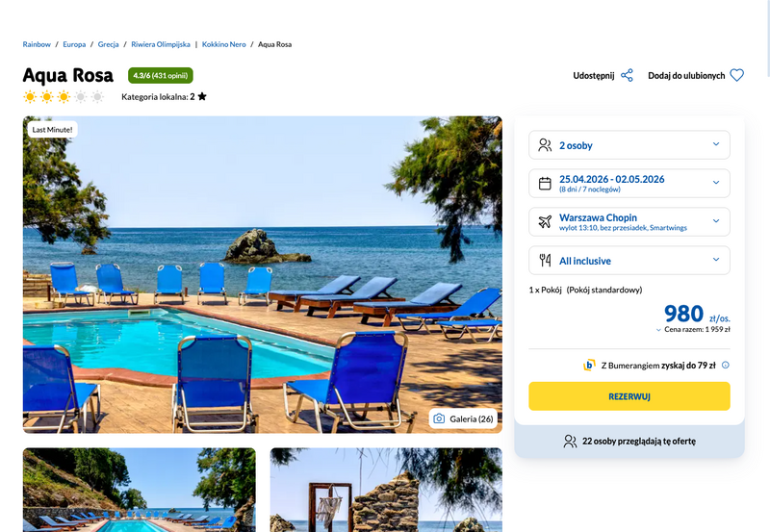Expand the Cena razem price breakdown
The height and width of the screenshot is (532, 770).
click(693, 329)
